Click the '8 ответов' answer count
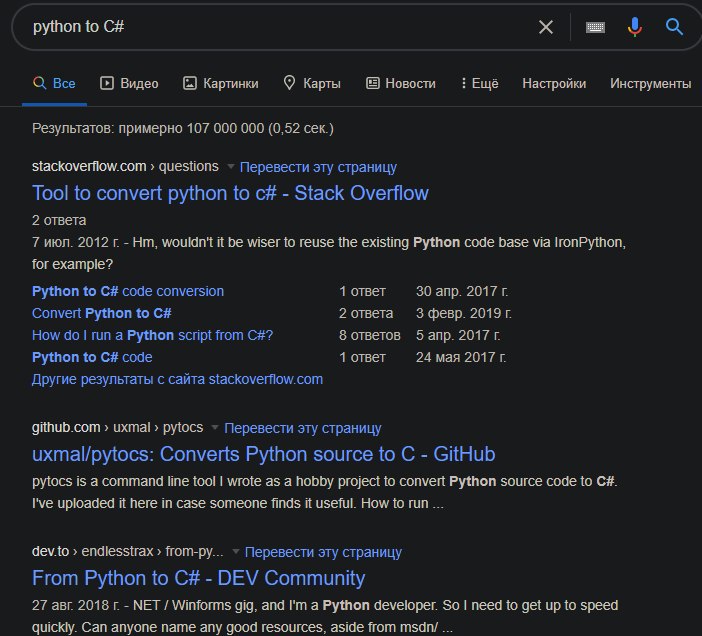This screenshot has width=702, height=636. coord(369,335)
